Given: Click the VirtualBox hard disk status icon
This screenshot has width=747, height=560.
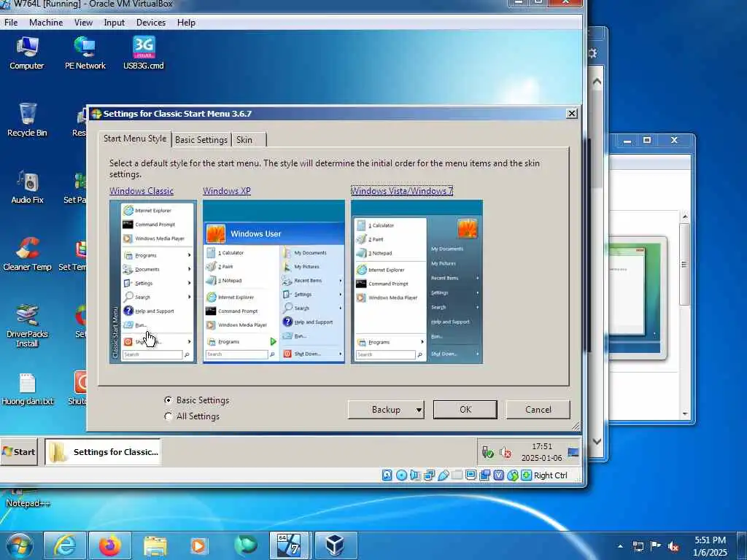Looking at the screenshot, I should [387, 475].
